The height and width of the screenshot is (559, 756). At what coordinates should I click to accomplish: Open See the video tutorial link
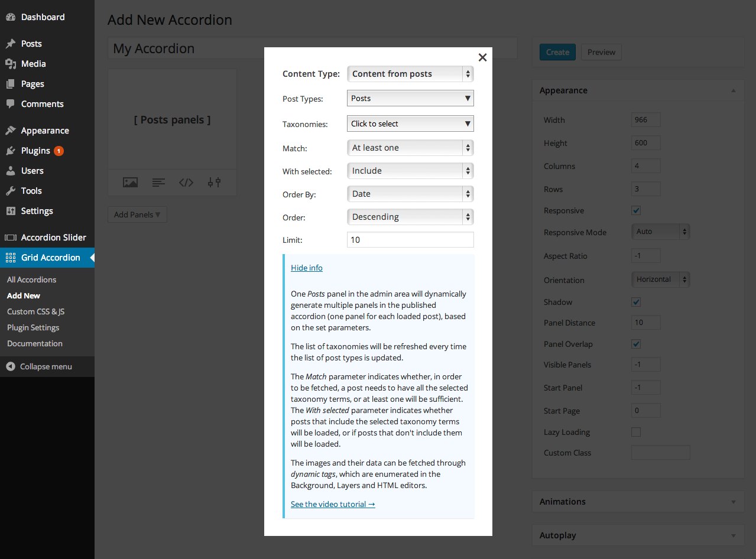333,504
